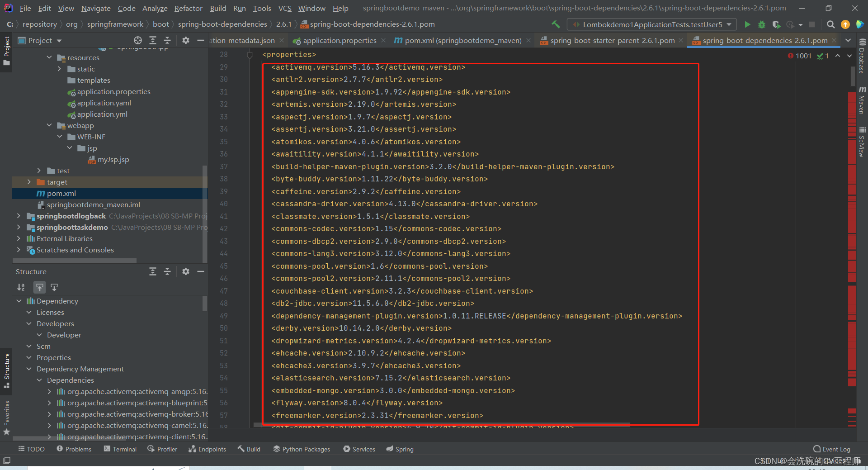This screenshot has width=868, height=470.
Task: Expand all in Project panel toolbar
Action: [153, 40]
